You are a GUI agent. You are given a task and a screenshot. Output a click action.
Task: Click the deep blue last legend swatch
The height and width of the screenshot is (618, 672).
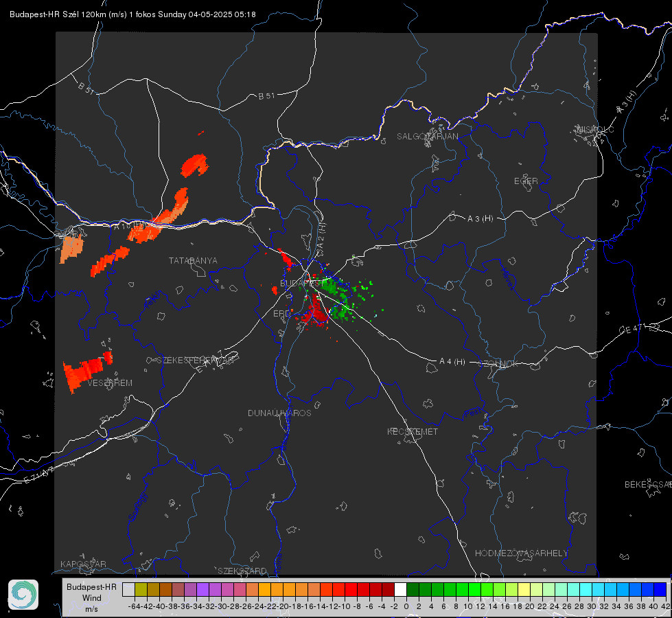click(660, 589)
